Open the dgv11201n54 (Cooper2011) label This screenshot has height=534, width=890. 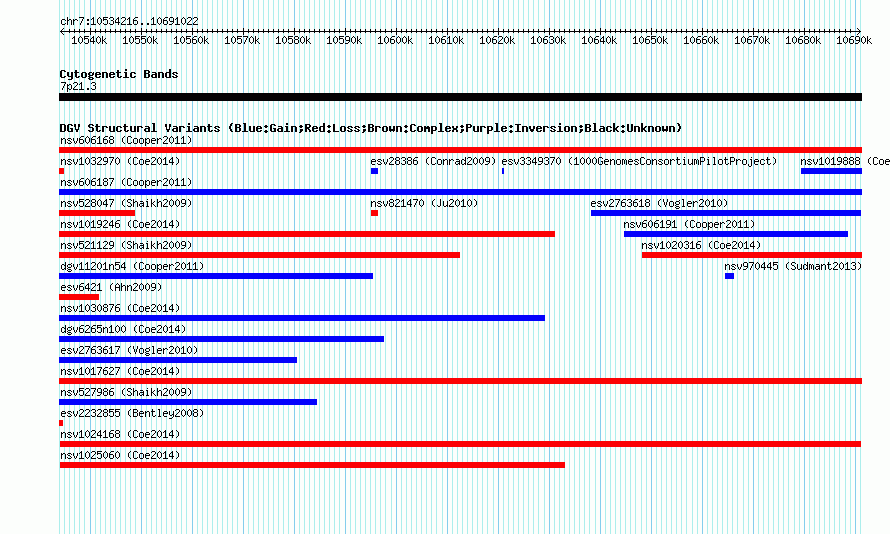pyautogui.click(x=132, y=266)
